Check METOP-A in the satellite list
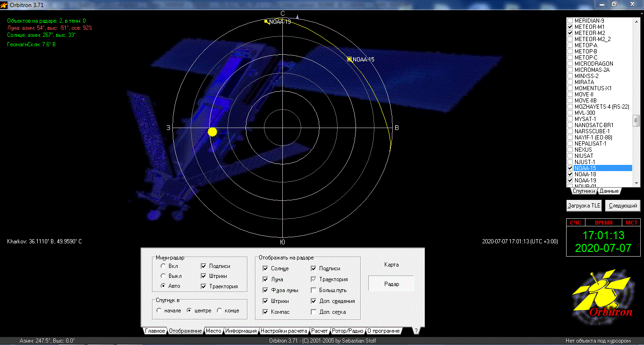 click(x=570, y=45)
